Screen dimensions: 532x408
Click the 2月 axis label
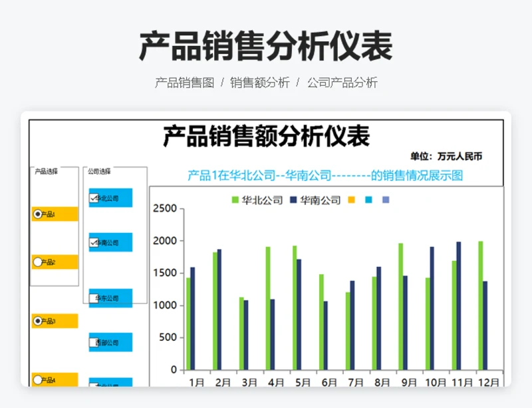point(223,382)
